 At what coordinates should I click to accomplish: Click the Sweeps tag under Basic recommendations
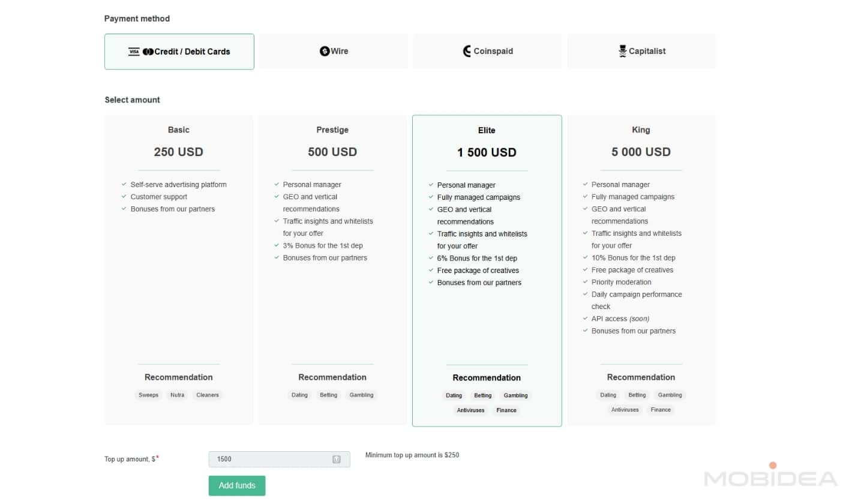pyautogui.click(x=148, y=395)
